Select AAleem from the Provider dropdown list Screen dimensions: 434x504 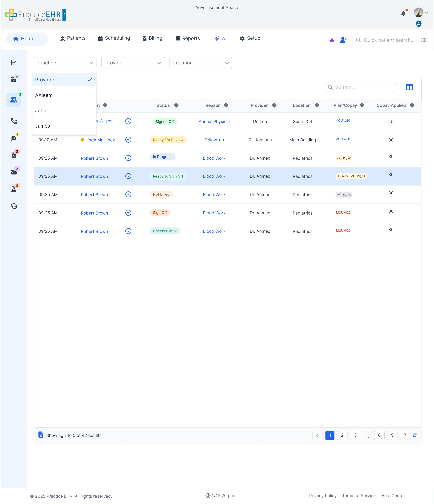[44, 95]
